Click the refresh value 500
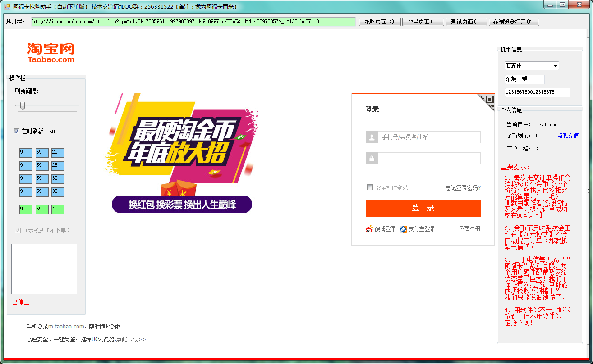Image resolution: width=593 pixels, height=364 pixels. click(x=53, y=132)
